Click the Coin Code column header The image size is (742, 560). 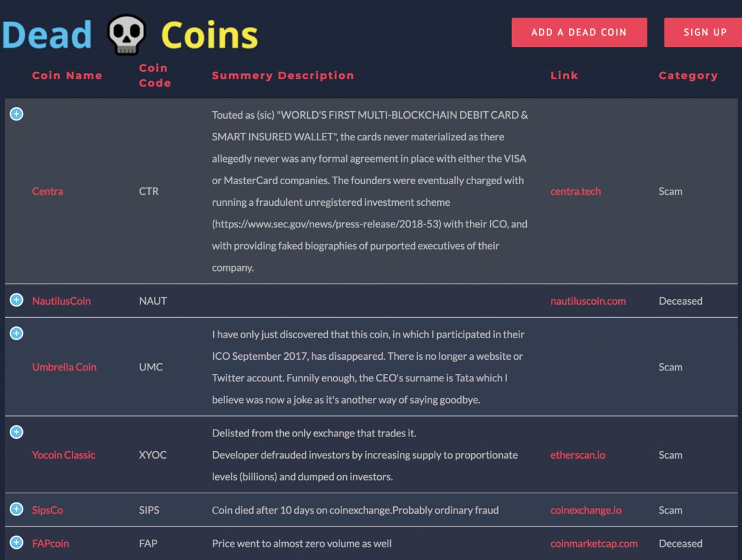pyautogui.click(x=155, y=75)
